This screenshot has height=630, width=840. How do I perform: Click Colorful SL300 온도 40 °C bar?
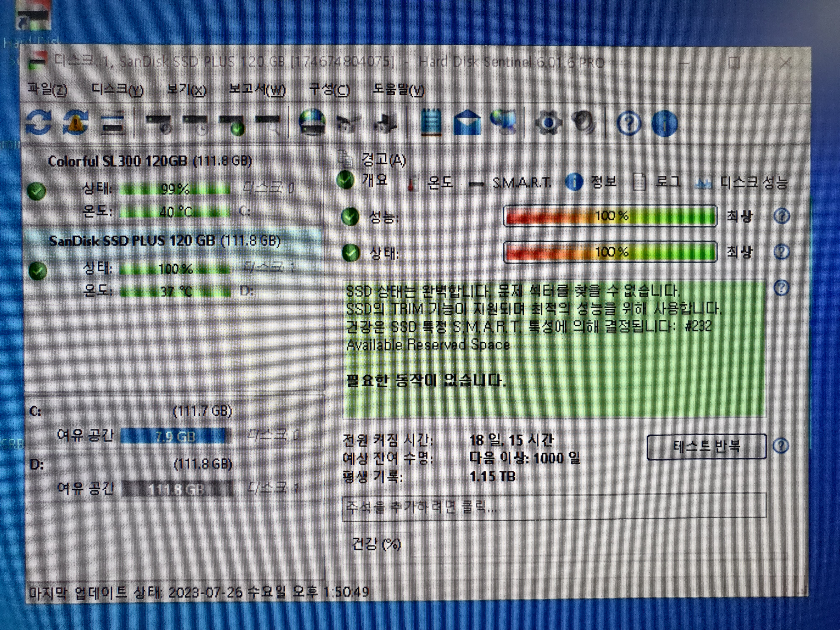click(175, 211)
